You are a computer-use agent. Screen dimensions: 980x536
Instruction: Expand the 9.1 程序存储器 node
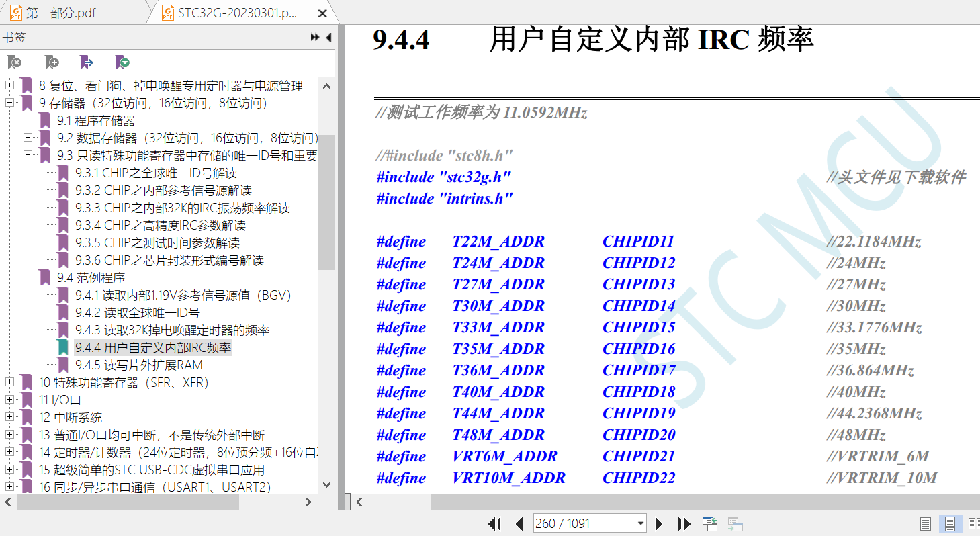[28, 120]
